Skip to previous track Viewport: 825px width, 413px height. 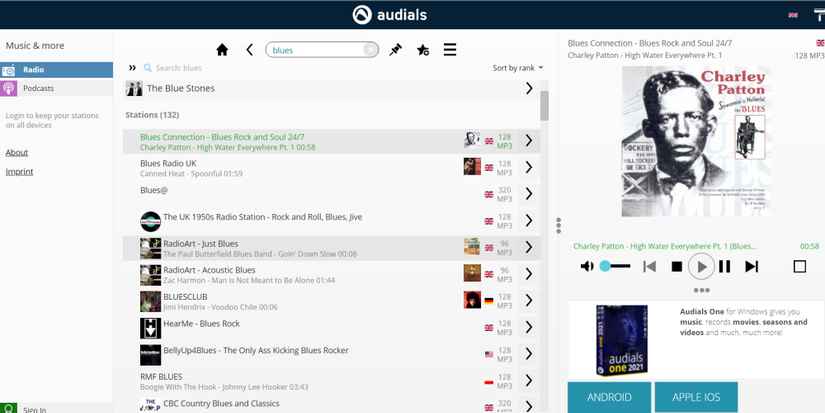(649, 266)
